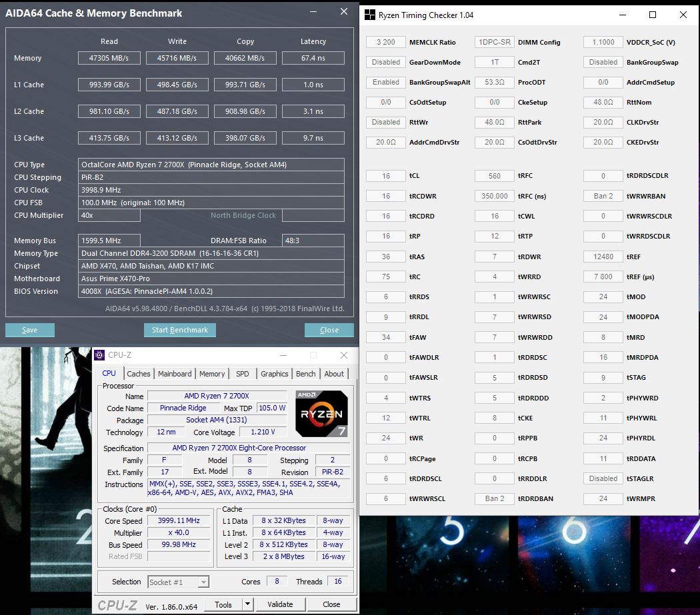This screenshot has height=615, width=700.
Task: Close the CPU-Z window with X
Action: (344, 354)
